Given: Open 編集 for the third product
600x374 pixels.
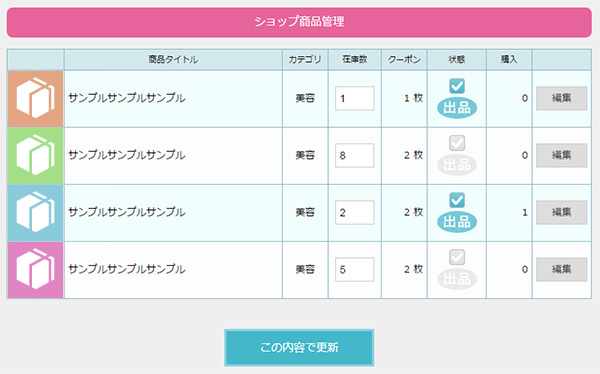Looking at the screenshot, I should 561,212.
